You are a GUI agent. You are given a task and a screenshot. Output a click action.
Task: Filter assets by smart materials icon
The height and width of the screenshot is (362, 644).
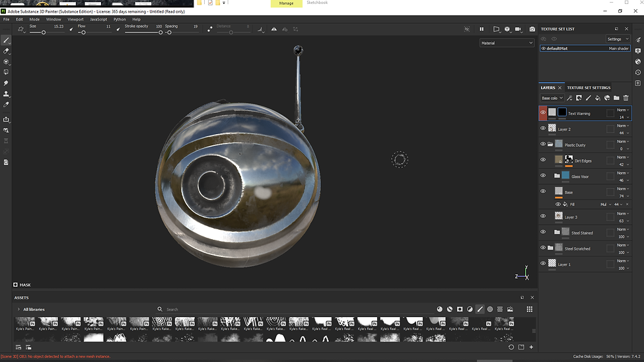click(450, 309)
